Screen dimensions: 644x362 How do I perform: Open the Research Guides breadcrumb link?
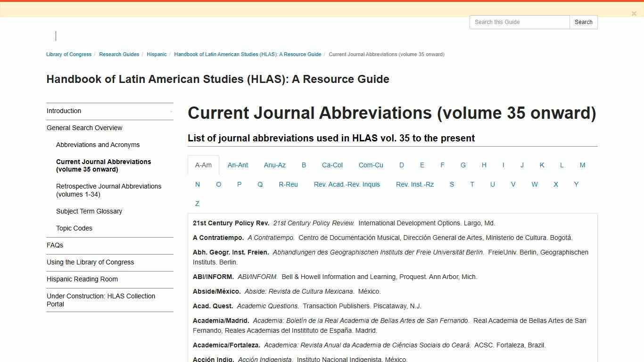[119, 54]
